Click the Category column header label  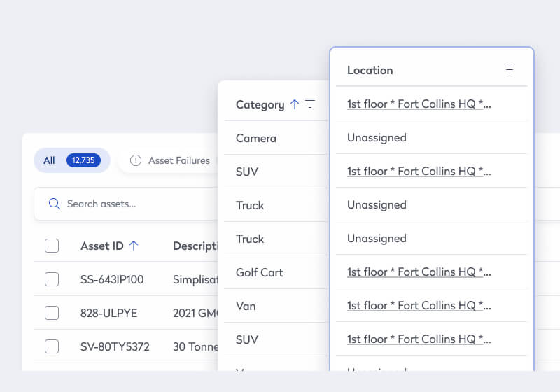pos(260,104)
